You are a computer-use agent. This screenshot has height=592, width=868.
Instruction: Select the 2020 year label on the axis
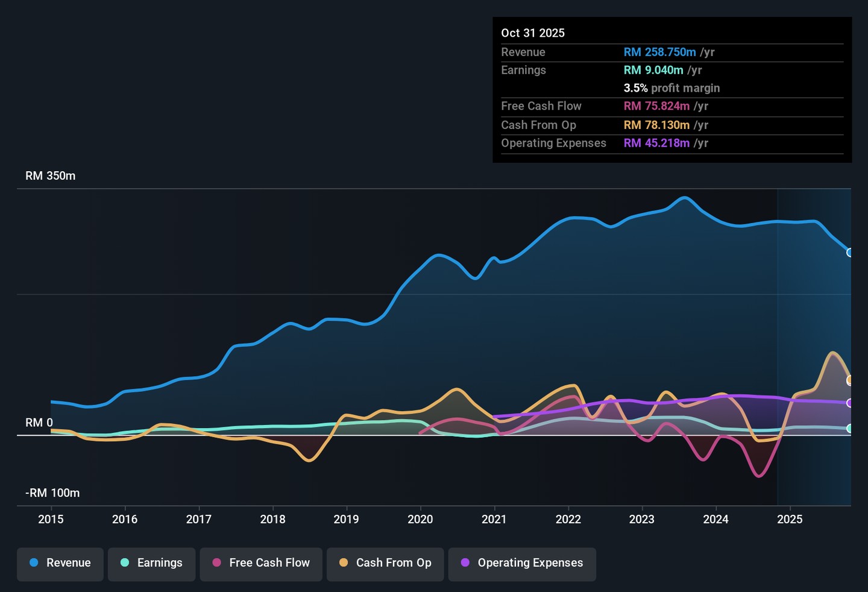(x=420, y=520)
